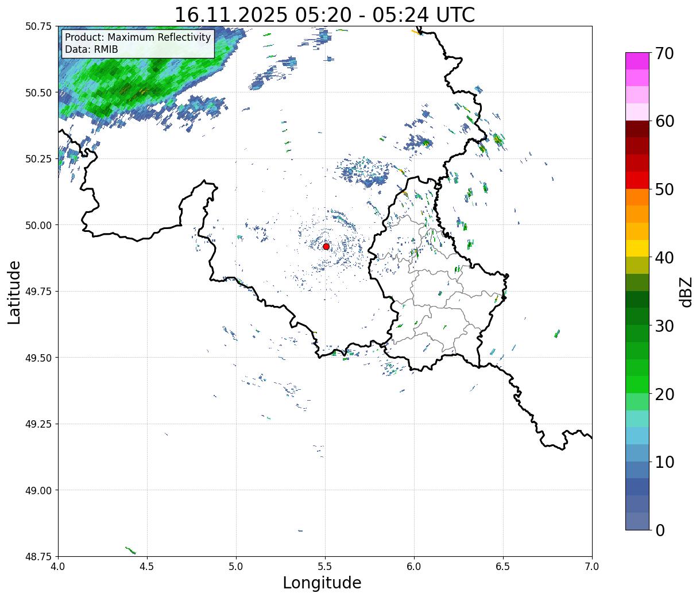Pick the yellow segment at 40 dBZ

pyautogui.click(x=637, y=249)
